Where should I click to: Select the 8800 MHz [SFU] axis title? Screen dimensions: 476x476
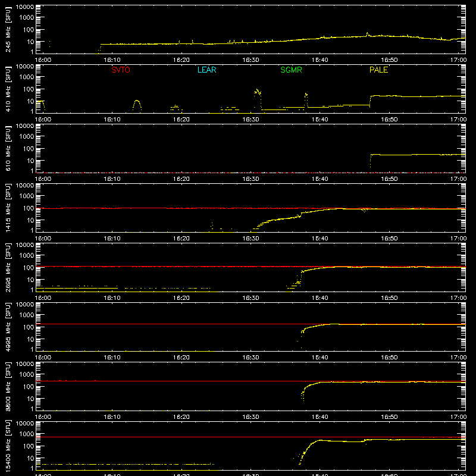tap(8, 386)
